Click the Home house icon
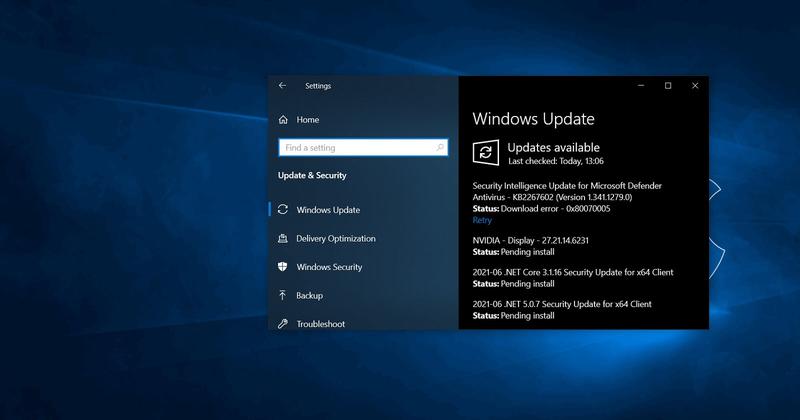800x420 pixels. click(283, 119)
